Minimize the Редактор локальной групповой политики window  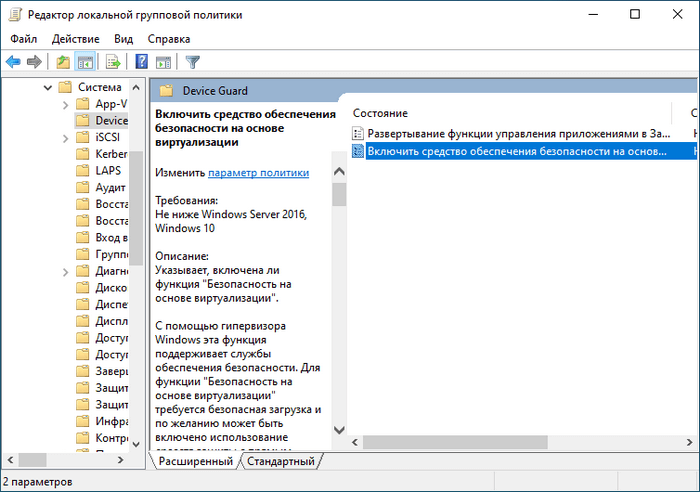pos(593,14)
